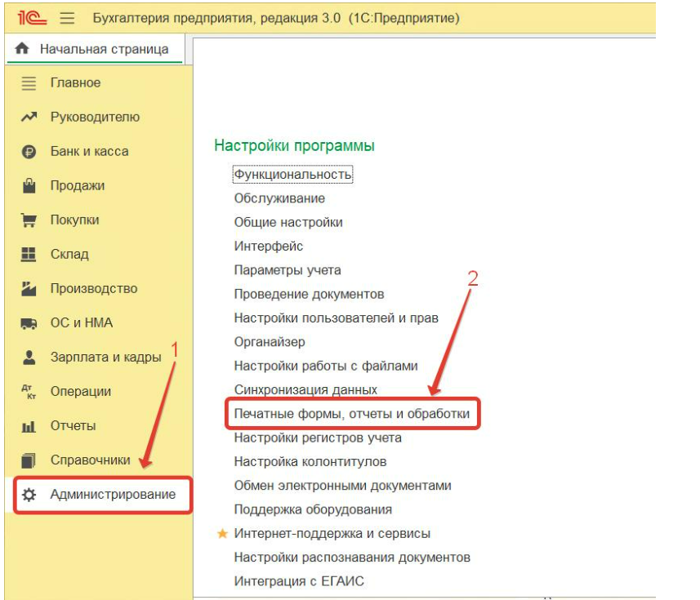
Task: Open Параметры учета link
Action: (x=288, y=270)
